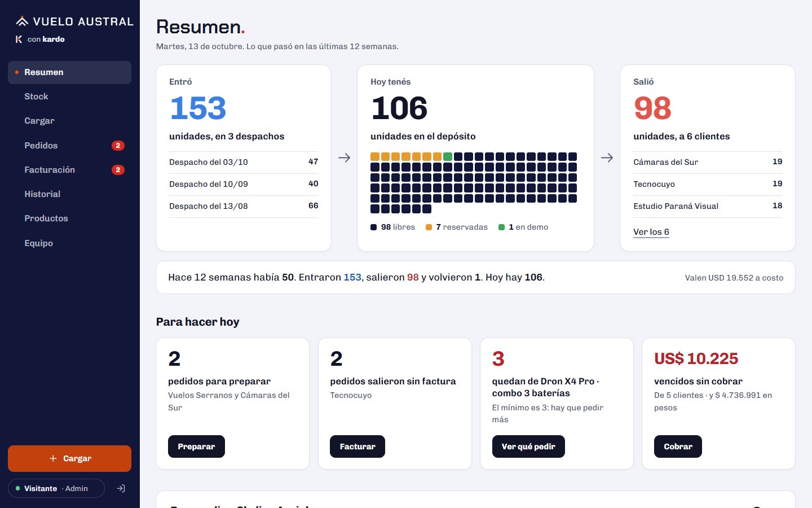Click the red badge next to Facturación
The height and width of the screenshot is (508, 812).
118,170
